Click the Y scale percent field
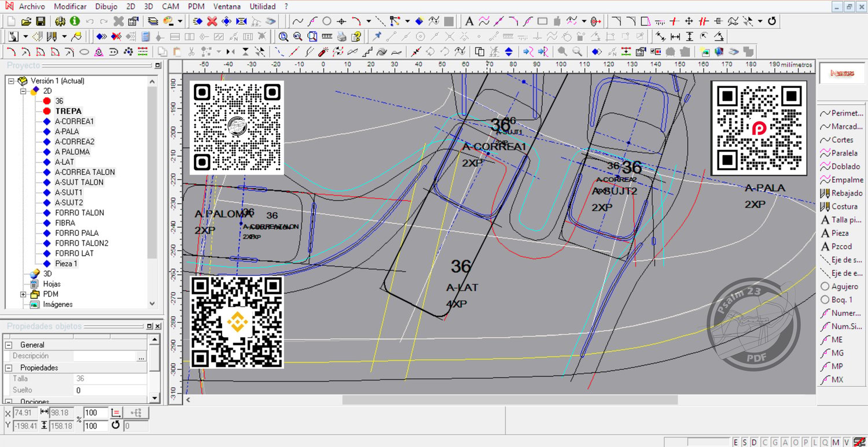 click(95, 426)
